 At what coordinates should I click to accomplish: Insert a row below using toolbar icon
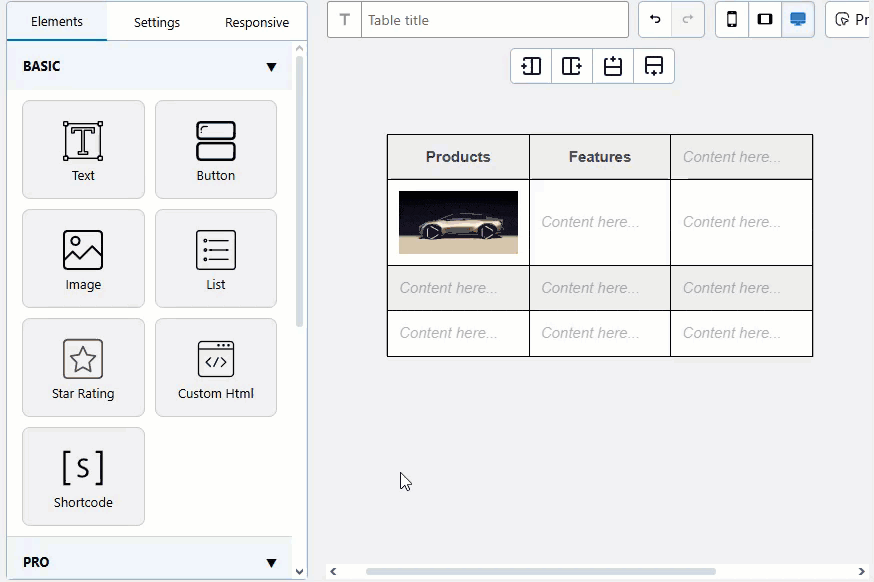(654, 66)
